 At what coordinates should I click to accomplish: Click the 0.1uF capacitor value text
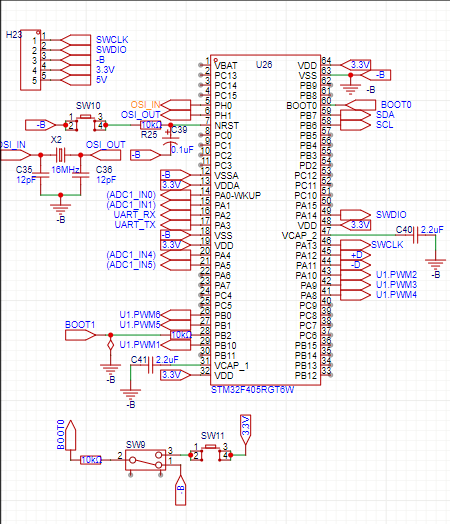pos(182,150)
